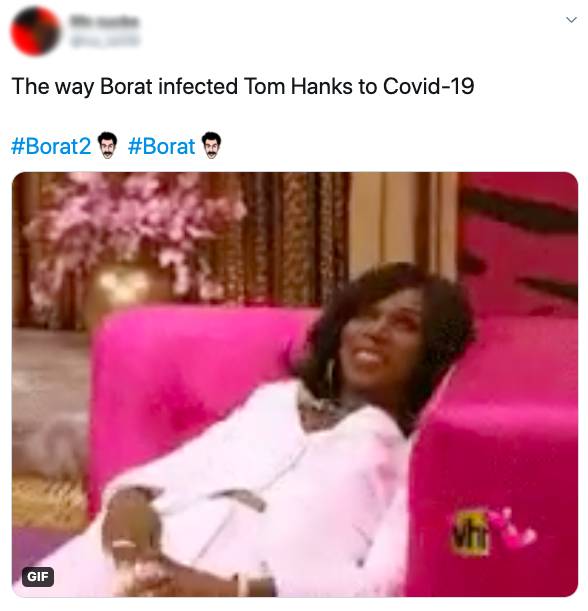This screenshot has width=588, height=611.
Task: Open the blurred username handle below name
Action: tap(103, 40)
